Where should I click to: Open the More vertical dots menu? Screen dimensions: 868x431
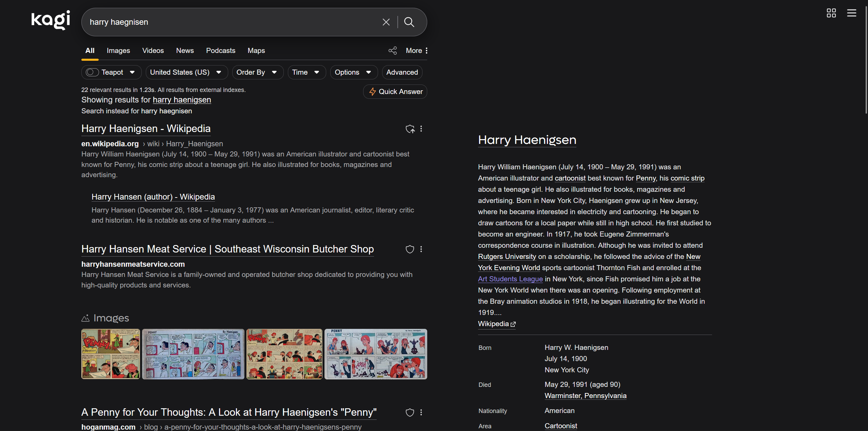tap(417, 51)
